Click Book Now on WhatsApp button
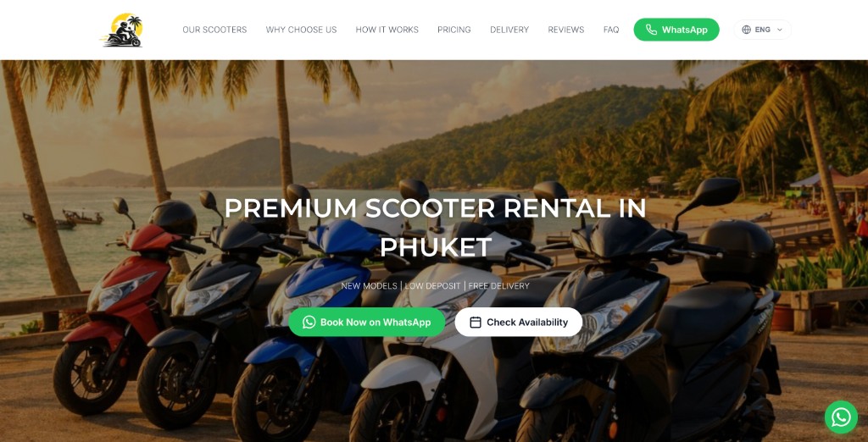The width and height of the screenshot is (868, 442). click(366, 322)
